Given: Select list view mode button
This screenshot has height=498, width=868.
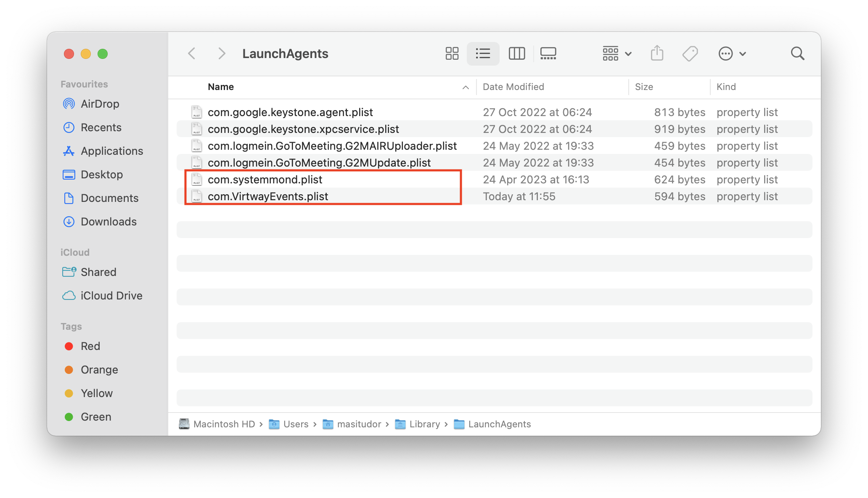Looking at the screenshot, I should tap(483, 53).
